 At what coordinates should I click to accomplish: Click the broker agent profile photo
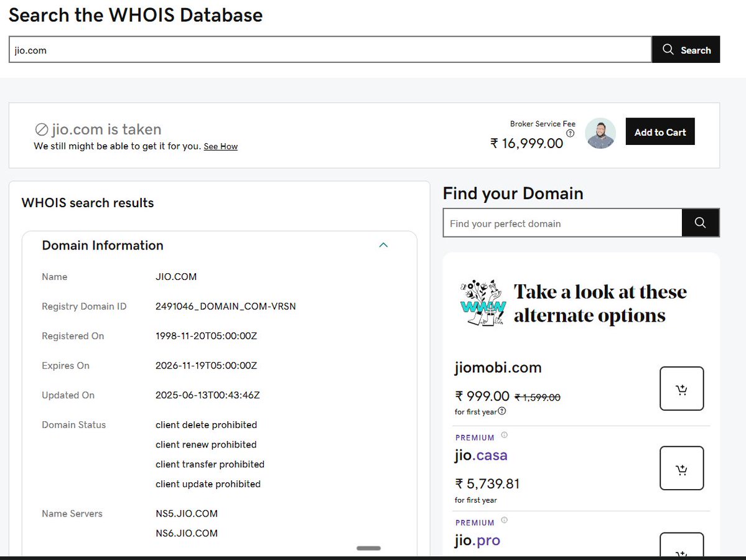click(x=600, y=133)
